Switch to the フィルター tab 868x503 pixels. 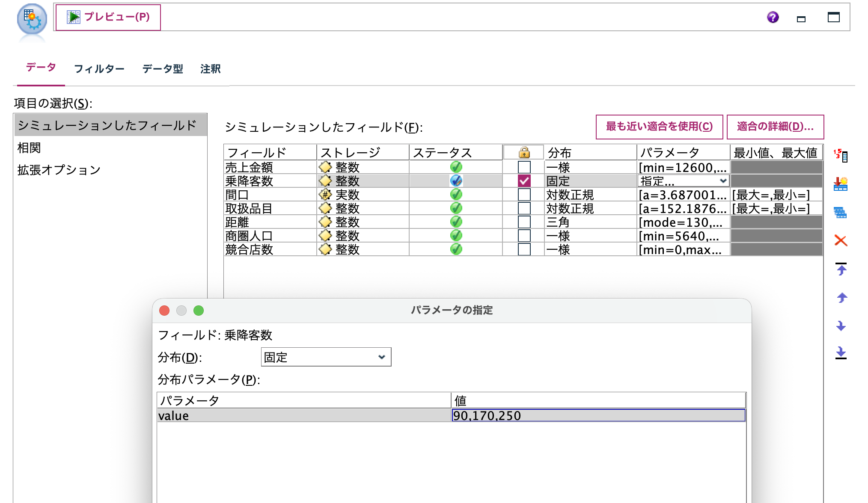99,68
